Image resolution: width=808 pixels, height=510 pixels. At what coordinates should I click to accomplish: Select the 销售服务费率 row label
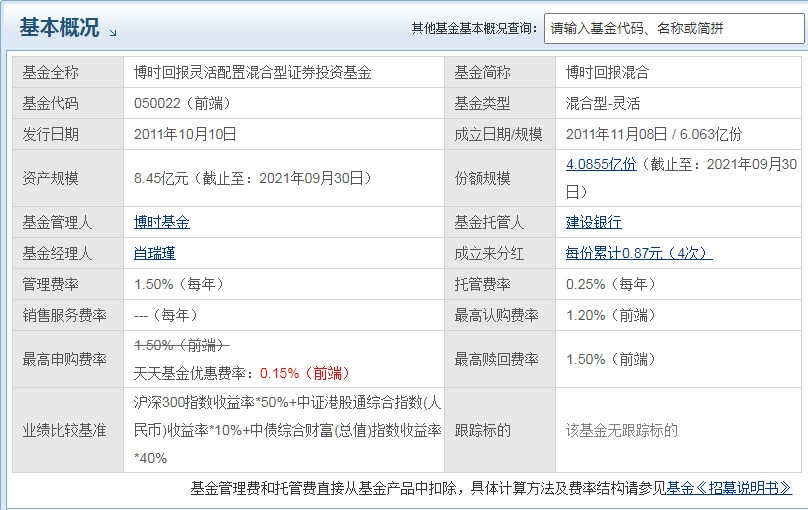tap(64, 315)
